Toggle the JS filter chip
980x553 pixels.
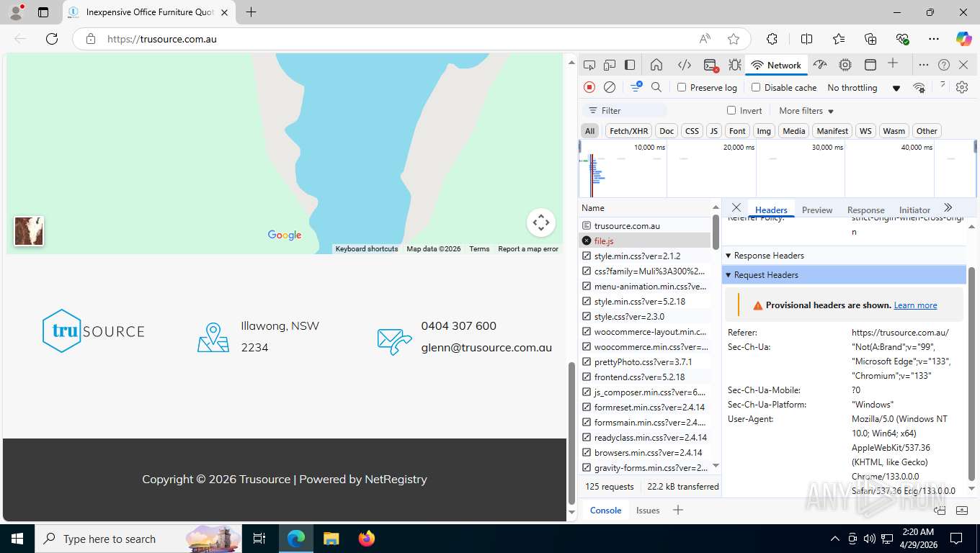click(713, 130)
